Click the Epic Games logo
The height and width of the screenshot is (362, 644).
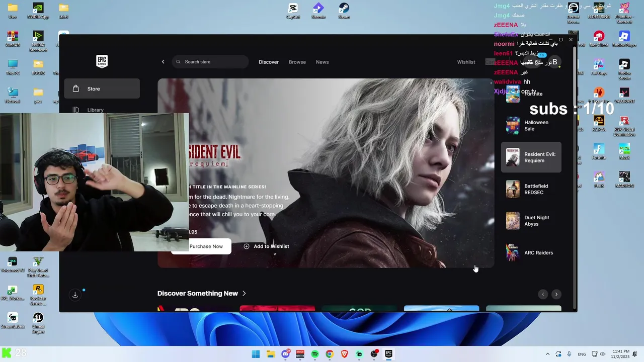pos(102,61)
